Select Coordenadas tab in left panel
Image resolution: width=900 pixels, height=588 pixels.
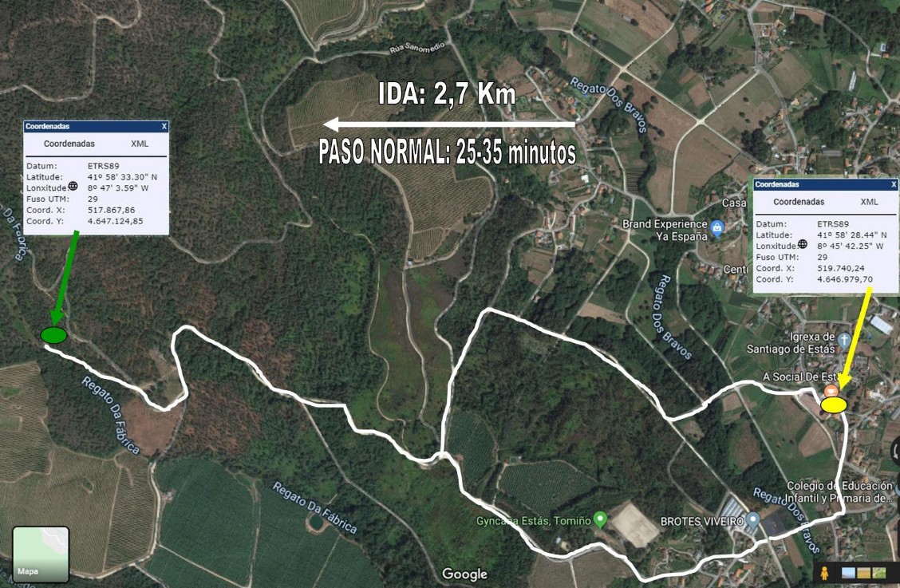point(69,144)
